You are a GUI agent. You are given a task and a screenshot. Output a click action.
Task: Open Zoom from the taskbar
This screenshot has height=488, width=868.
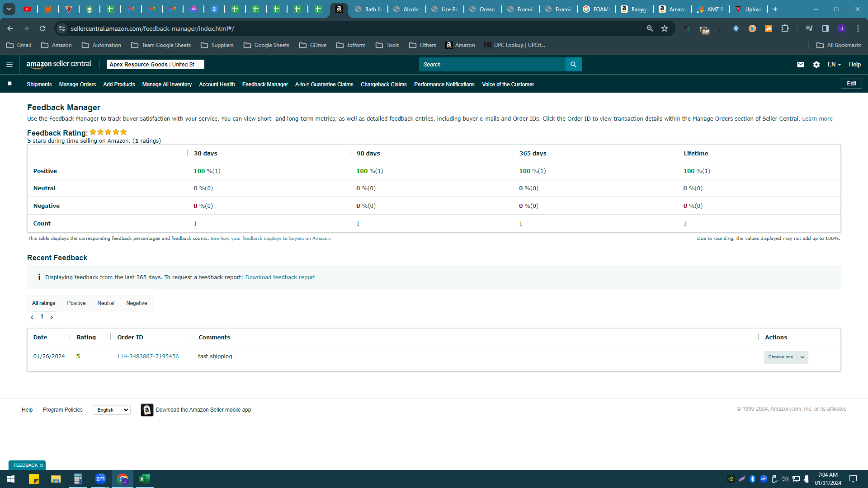coord(100,479)
